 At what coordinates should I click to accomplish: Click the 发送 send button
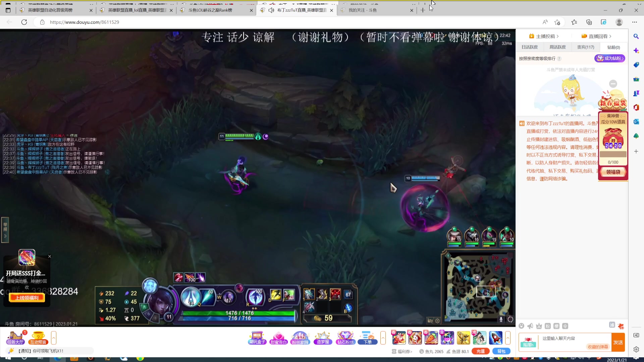[x=618, y=342]
